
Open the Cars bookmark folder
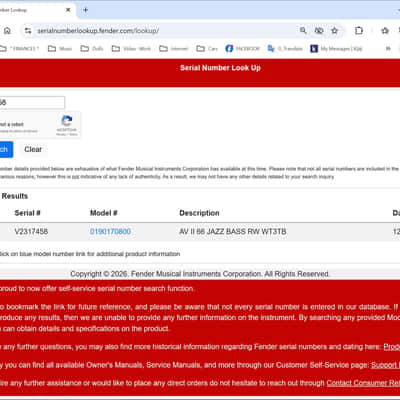[207, 49]
